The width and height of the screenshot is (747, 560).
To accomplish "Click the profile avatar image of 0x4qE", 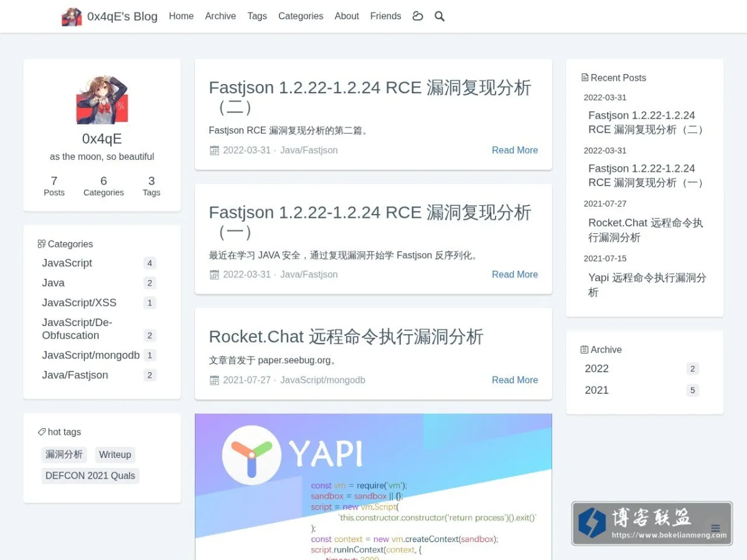I will [102, 100].
